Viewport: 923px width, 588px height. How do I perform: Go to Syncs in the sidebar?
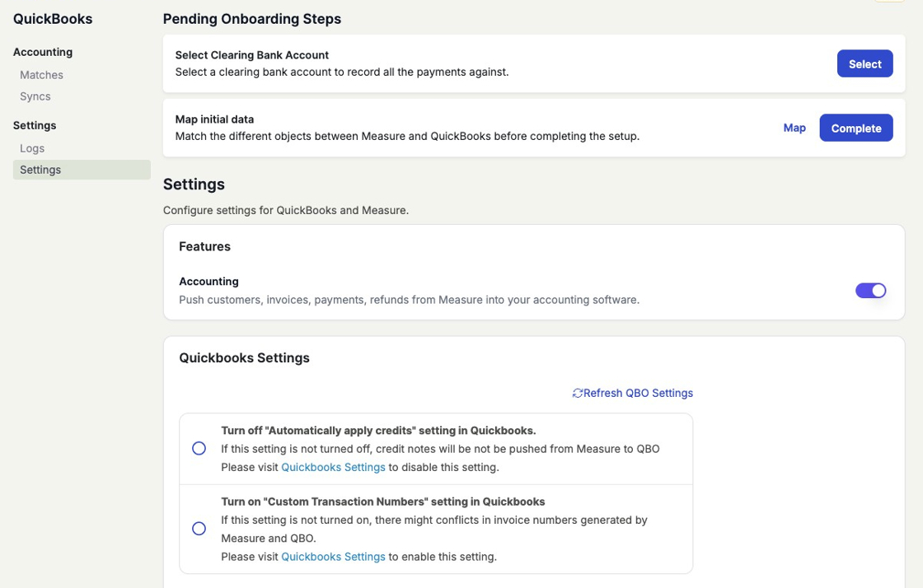click(35, 96)
